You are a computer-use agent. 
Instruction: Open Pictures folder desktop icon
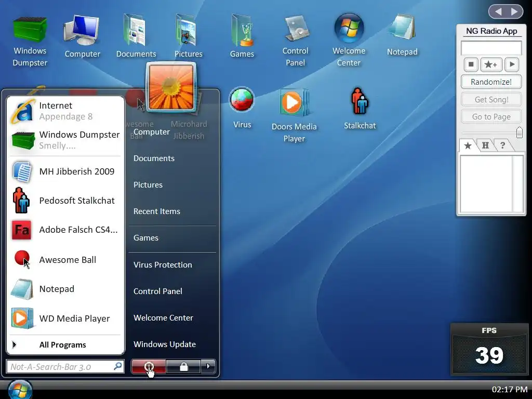(188, 36)
